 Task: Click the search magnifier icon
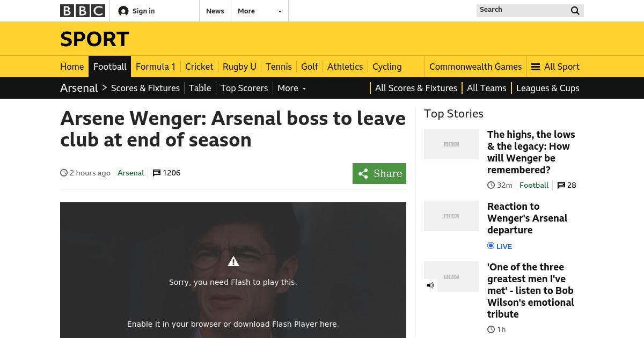(575, 11)
